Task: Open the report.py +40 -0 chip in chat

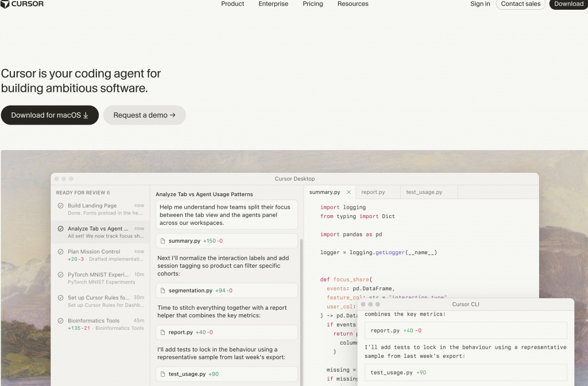Action: 226,333
